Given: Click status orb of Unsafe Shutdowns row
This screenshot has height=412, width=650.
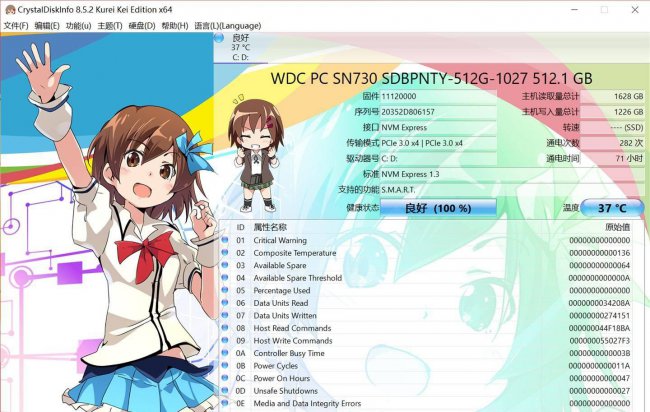Looking at the screenshot, I should 225,390.
